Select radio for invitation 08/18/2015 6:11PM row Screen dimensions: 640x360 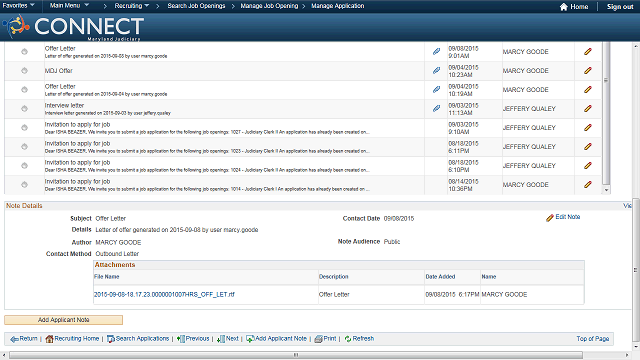[x=24, y=147]
